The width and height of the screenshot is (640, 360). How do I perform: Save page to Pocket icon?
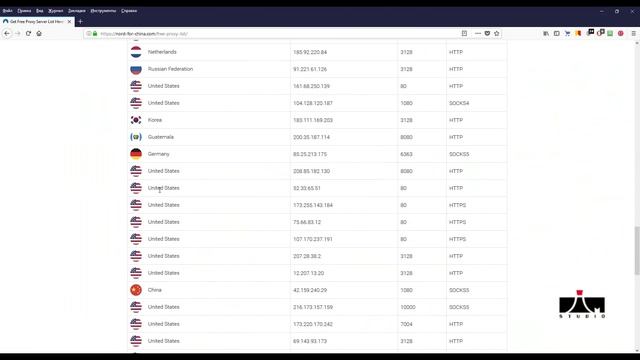point(487,33)
